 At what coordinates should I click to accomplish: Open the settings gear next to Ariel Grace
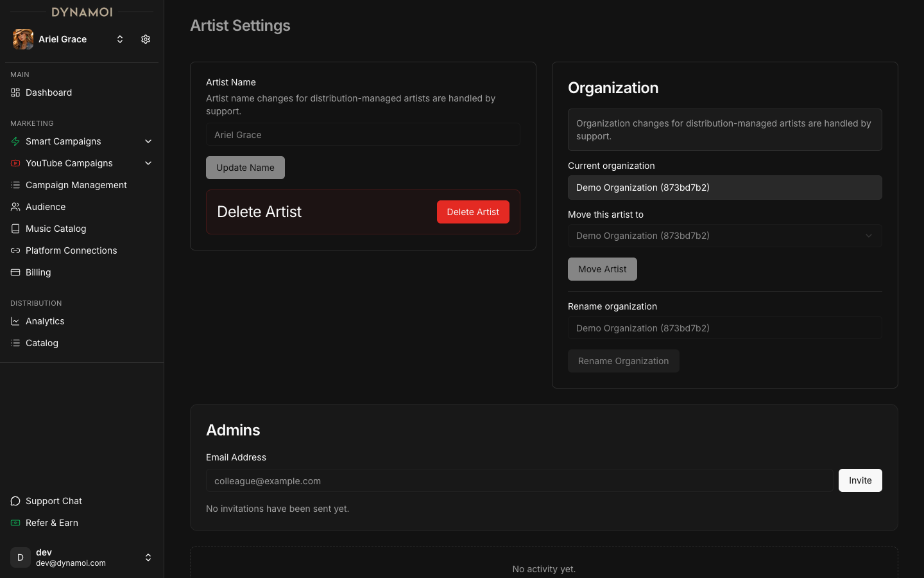coord(145,39)
